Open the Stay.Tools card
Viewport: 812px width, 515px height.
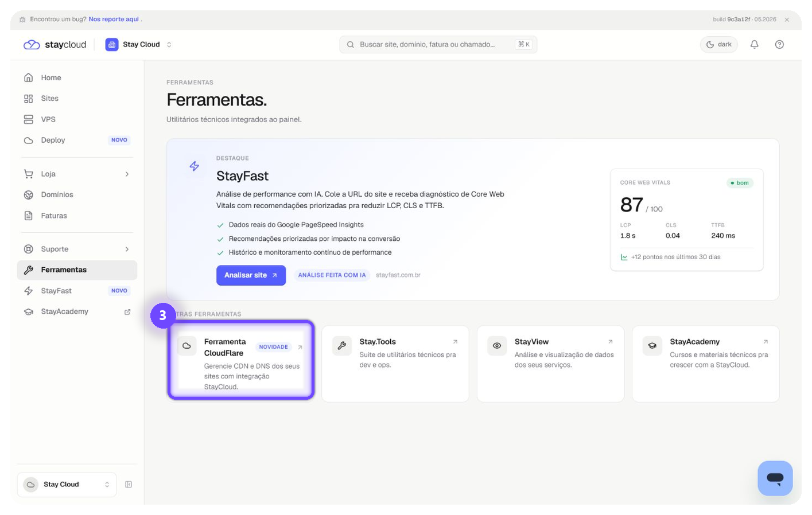coord(395,364)
